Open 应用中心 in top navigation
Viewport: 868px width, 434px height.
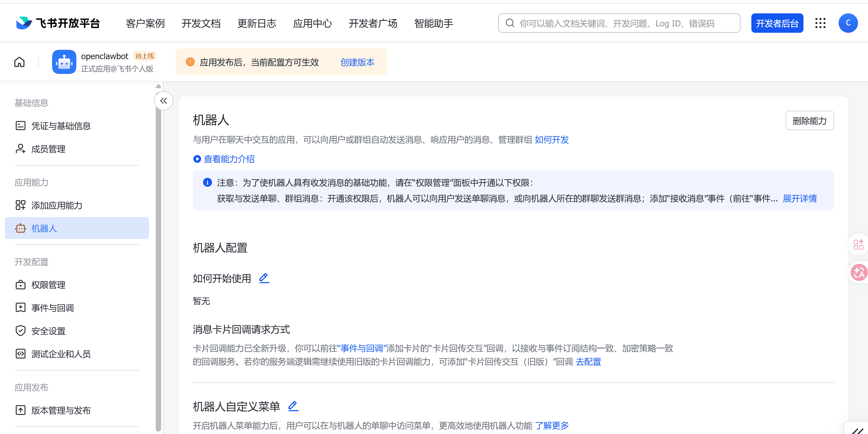[312, 23]
